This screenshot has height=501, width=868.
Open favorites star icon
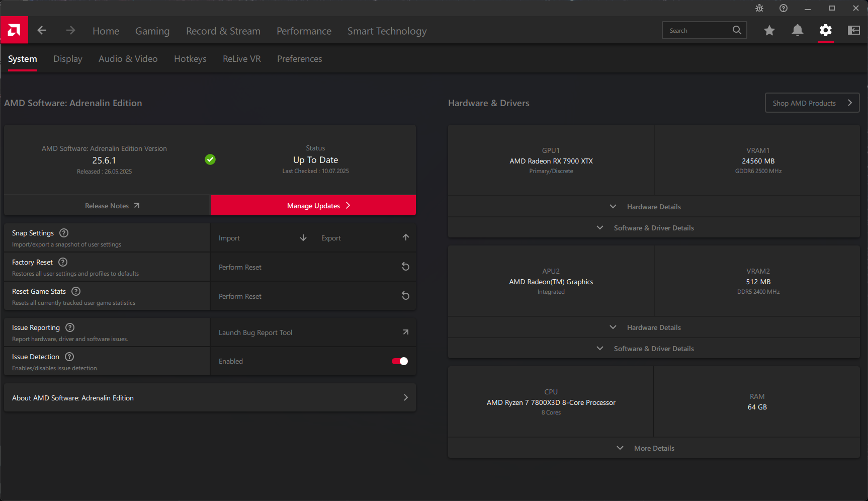769,31
